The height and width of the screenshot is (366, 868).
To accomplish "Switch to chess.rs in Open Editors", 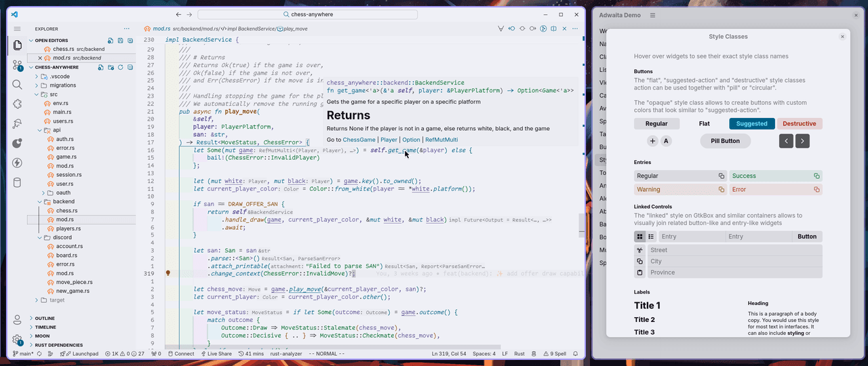I will 63,49.
